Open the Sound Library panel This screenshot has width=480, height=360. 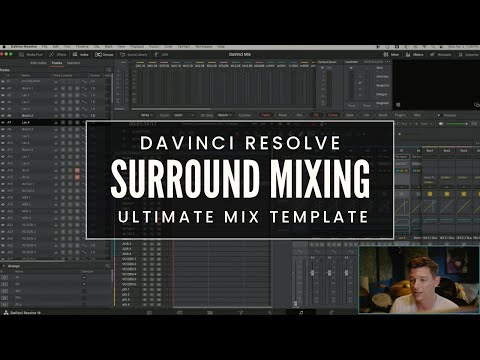click(x=134, y=54)
